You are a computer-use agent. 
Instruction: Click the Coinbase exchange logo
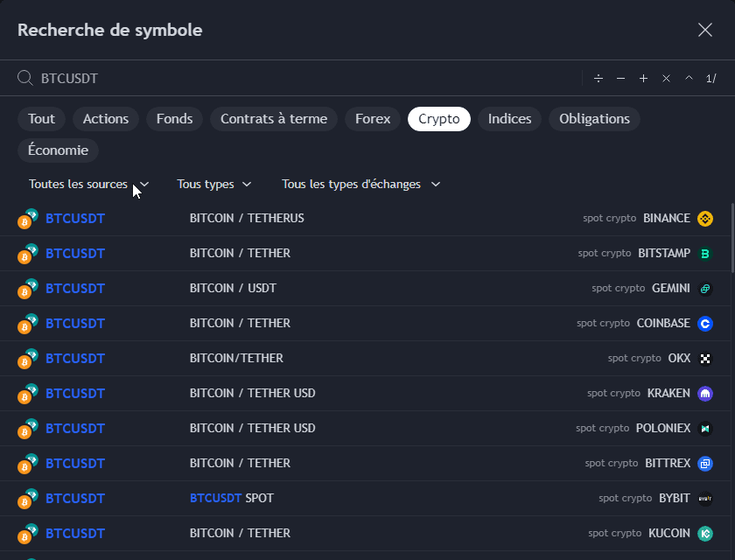pos(705,324)
